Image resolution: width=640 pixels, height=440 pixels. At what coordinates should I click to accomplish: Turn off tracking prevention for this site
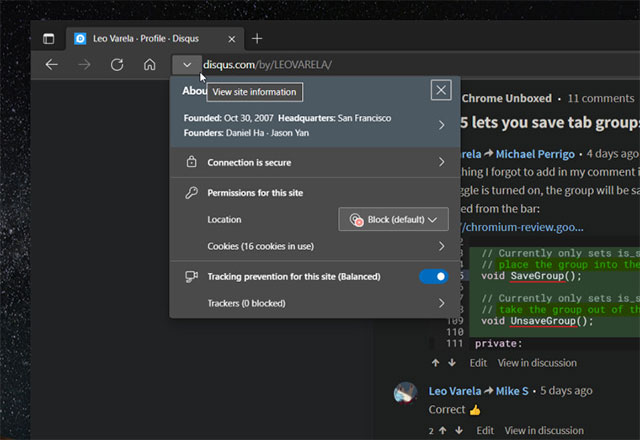pos(433,276)
